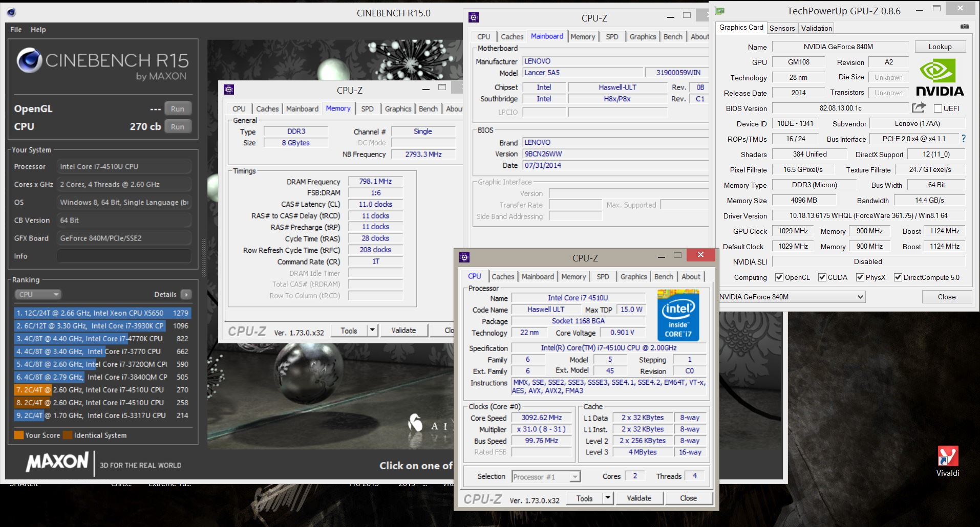The width and height of the screenshot is (980, 527).
Task: Click the bus interface question mark icon
Action: pyautogui.click(x=964, y=139)
